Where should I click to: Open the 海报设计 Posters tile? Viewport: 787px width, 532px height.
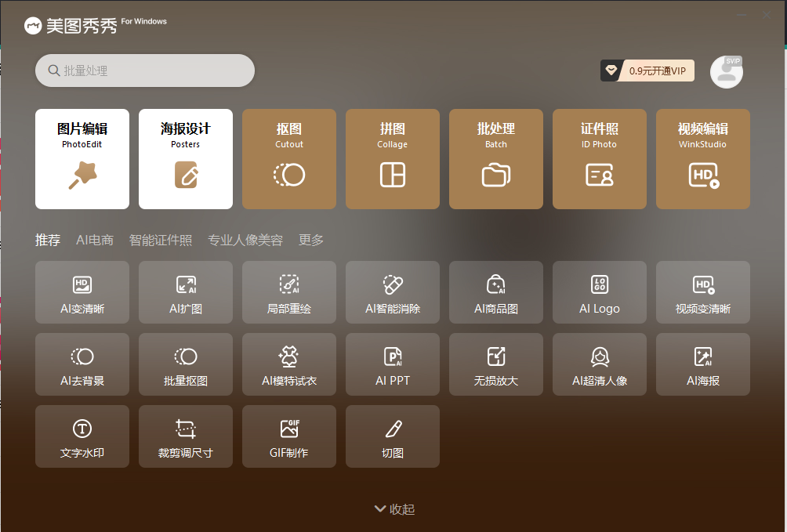(x=186, y=158)
